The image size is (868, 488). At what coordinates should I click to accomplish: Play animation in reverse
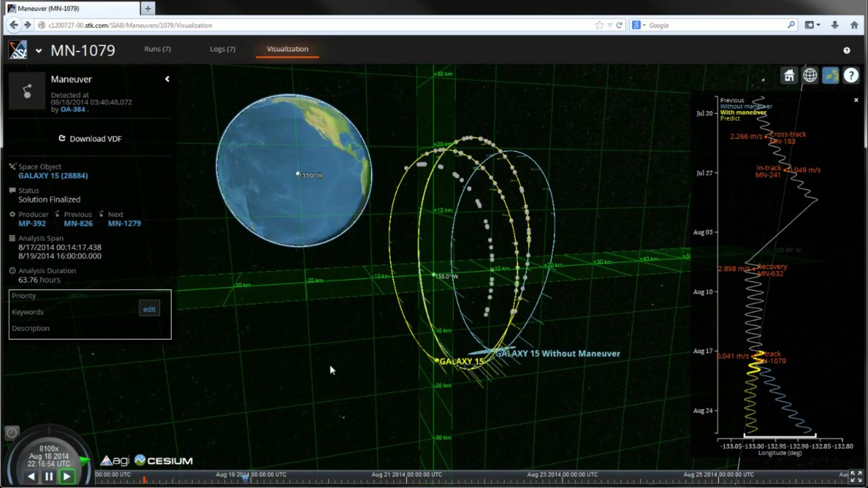tap(31, 476)
